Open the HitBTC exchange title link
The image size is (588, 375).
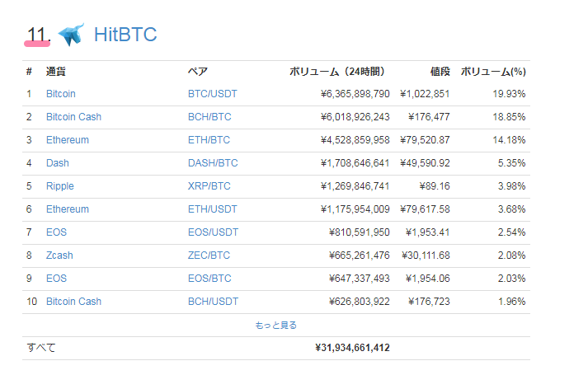point(125,35)
